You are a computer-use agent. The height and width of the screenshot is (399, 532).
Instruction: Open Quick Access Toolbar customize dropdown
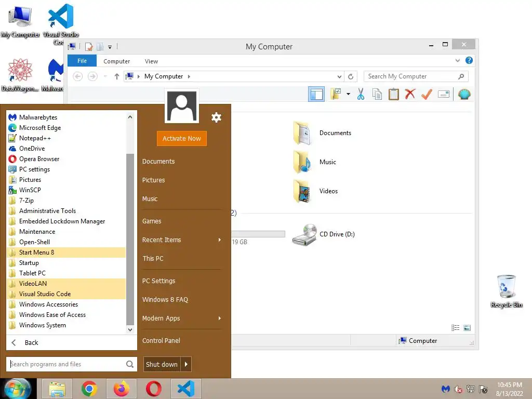coord(110,47)
